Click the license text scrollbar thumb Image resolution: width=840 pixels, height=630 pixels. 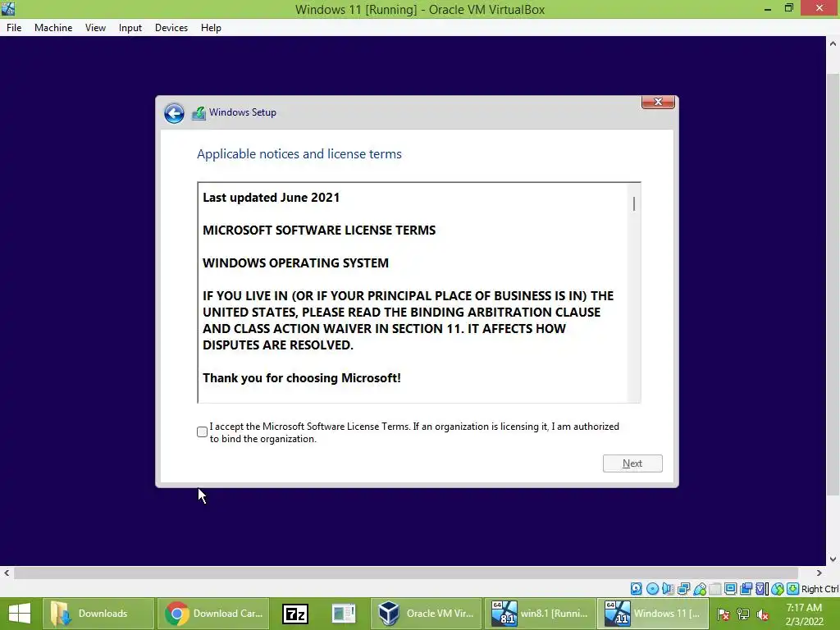point(634,203)
